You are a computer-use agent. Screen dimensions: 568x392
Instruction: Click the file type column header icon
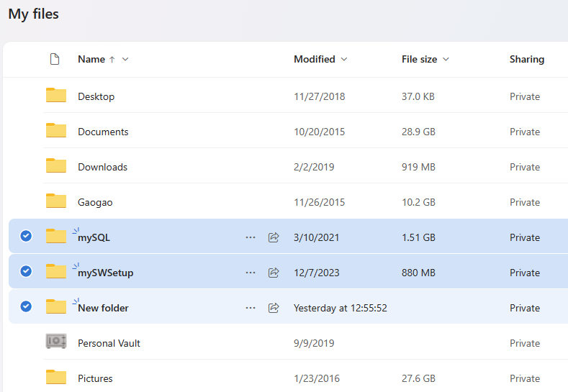click(54, 59)
